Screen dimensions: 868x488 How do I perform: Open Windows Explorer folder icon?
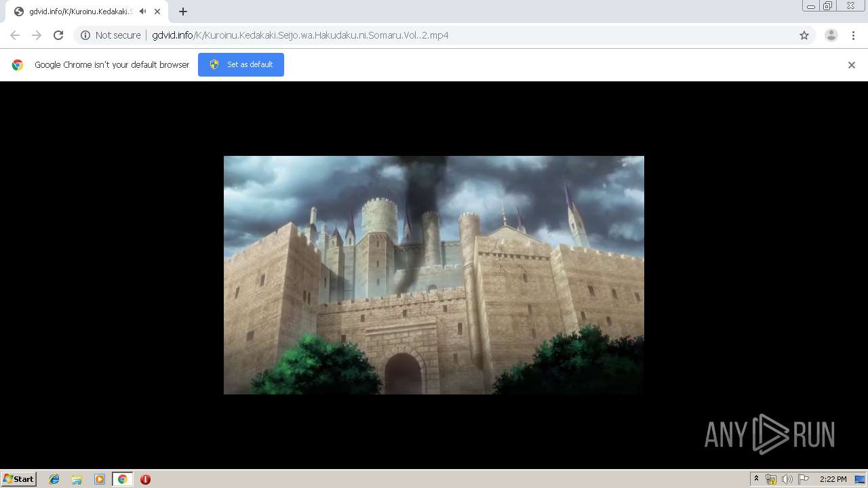(77, 479)
